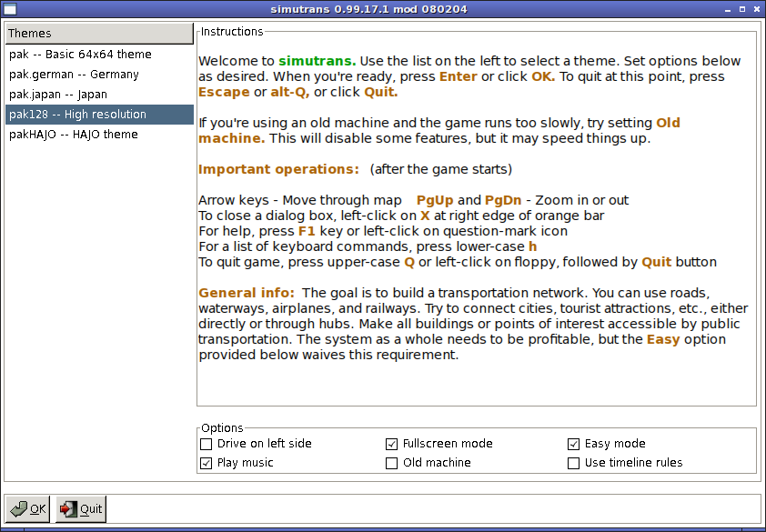Uncheck the Play music option
Viewport: 766px width, 532px height.
(207, 463)
